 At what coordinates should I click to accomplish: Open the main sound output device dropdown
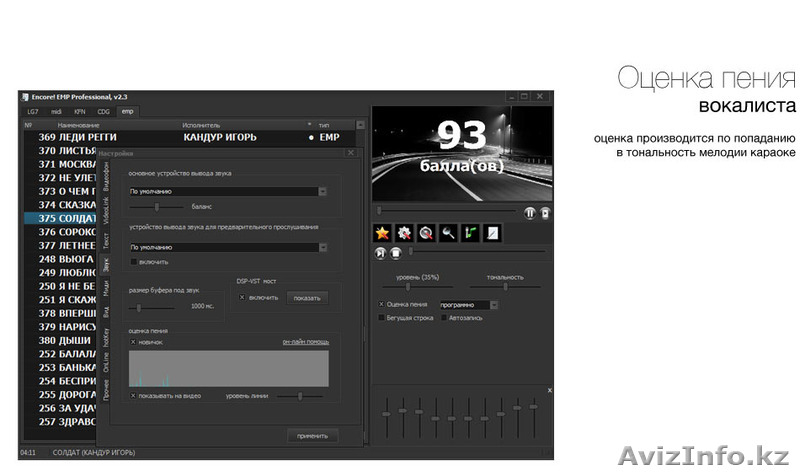(228, 190)
